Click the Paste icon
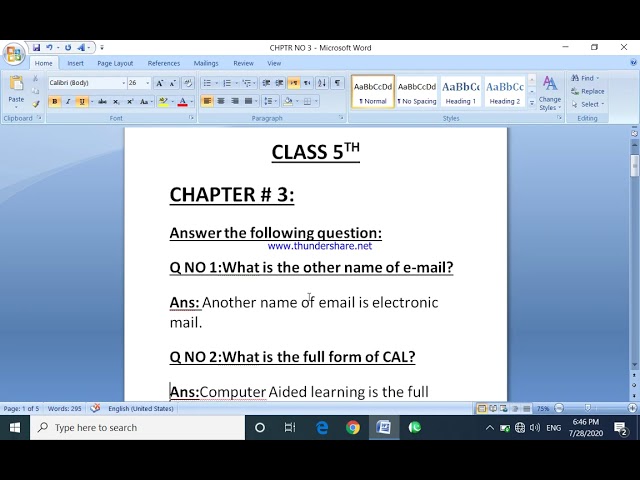This screenshot has height=480, width=640. point(16,83)
